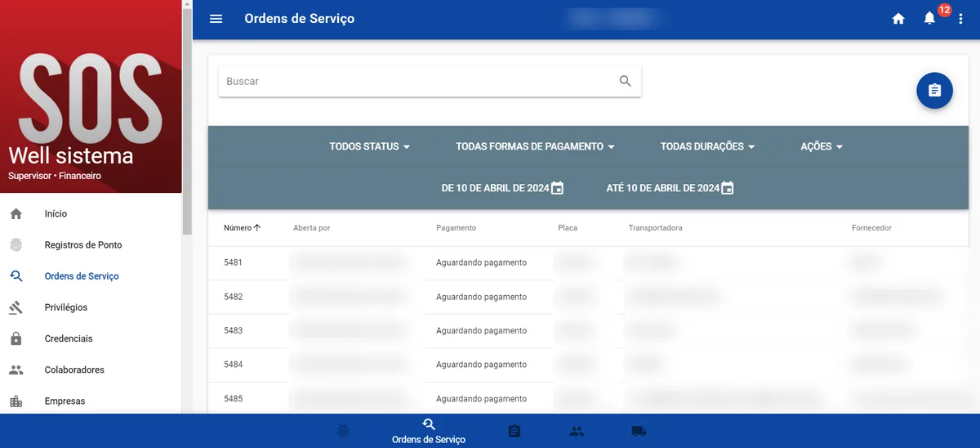Expand the TODAS DURAÇÕES dropdown
This screenshot has width=980, height=448.
pos(707,146)
